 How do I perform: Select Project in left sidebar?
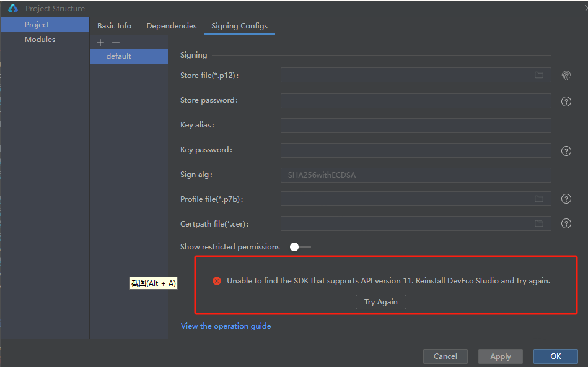click(45, 25)
